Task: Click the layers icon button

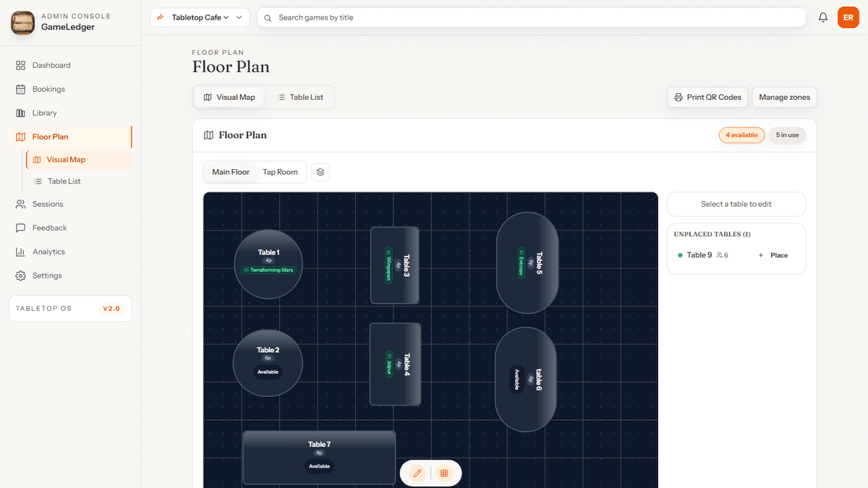Action: [320, 172]
